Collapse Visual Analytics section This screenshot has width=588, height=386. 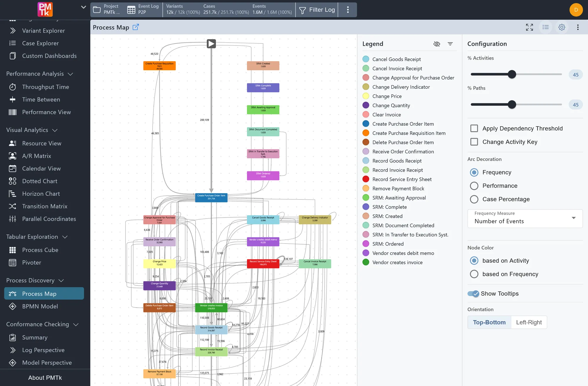55,130
